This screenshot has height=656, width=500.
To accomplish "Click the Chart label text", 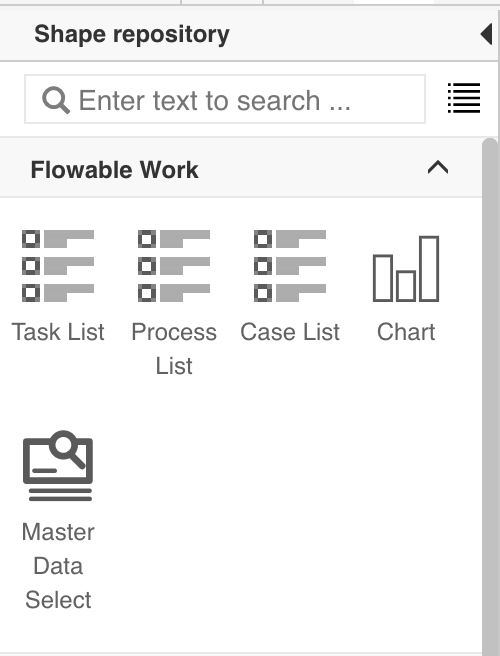I will 406,332.
